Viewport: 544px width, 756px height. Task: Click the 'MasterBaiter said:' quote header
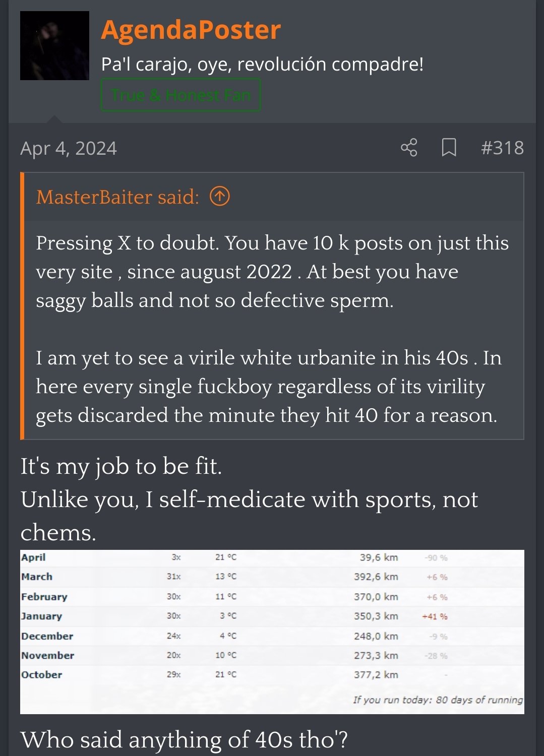pos(117,197)
